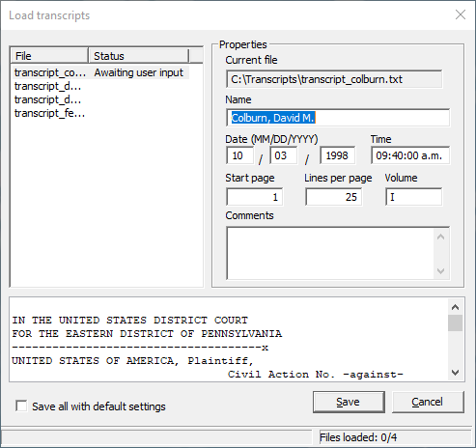
Task: Click the transcript preview scroll down arrow
Action: click(x=455, y=373)
